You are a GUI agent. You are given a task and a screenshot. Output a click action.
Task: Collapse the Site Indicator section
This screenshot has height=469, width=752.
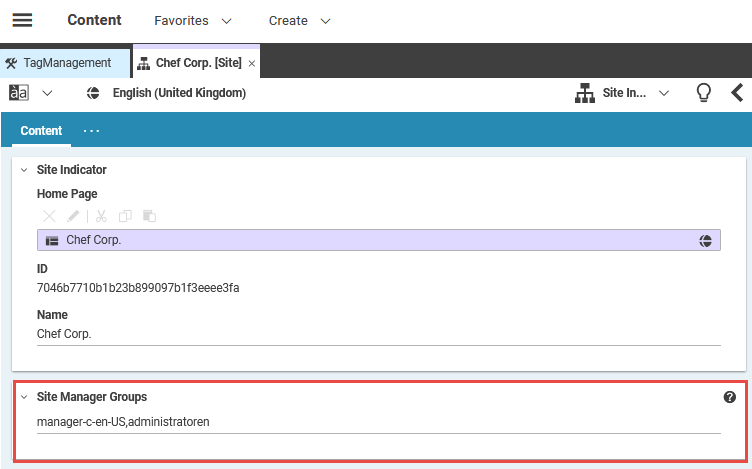tap(24, 170)
